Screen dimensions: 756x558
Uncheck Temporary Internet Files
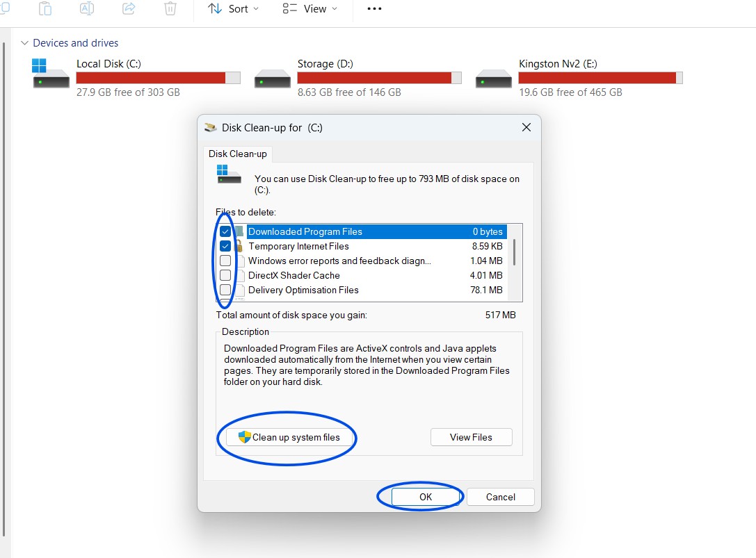coord(225,246)
